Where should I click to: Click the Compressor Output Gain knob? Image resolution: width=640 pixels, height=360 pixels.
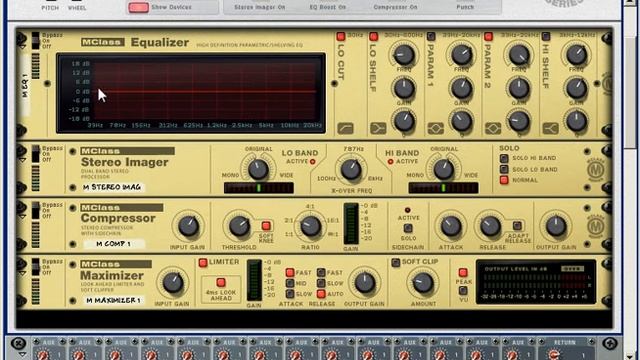tap(556, 227)
